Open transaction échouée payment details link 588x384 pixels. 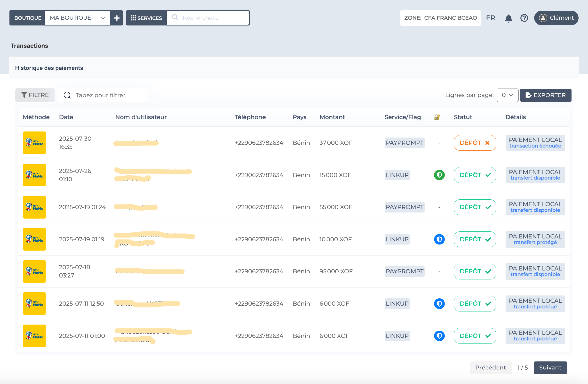point(535,146)
